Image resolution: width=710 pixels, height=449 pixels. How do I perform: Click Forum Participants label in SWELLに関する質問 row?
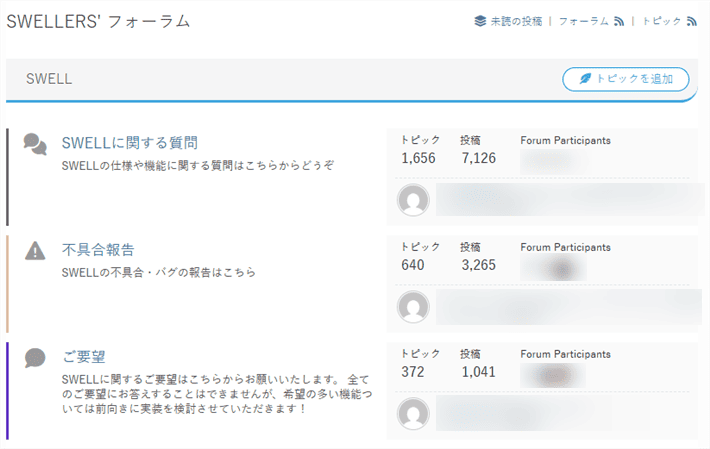566,140
